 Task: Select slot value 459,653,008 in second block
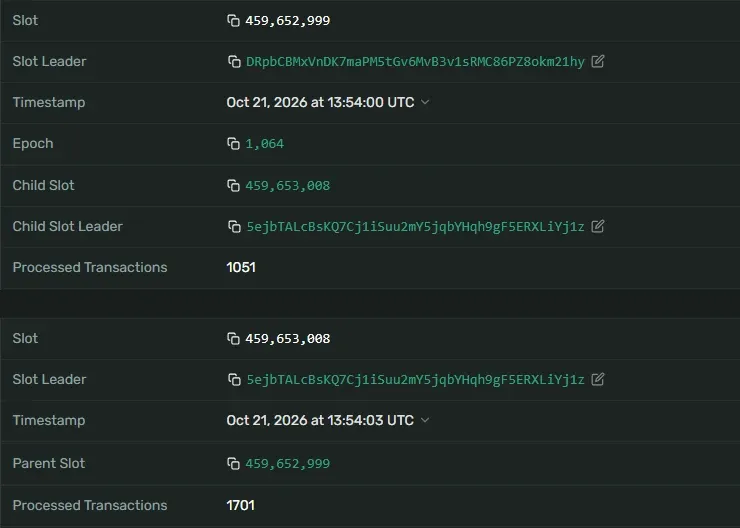(287, 339)
